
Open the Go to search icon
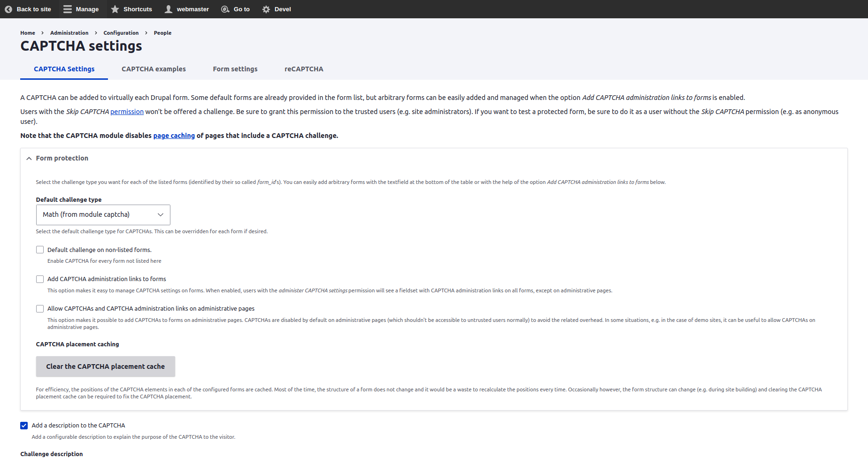tap(225, 9)
